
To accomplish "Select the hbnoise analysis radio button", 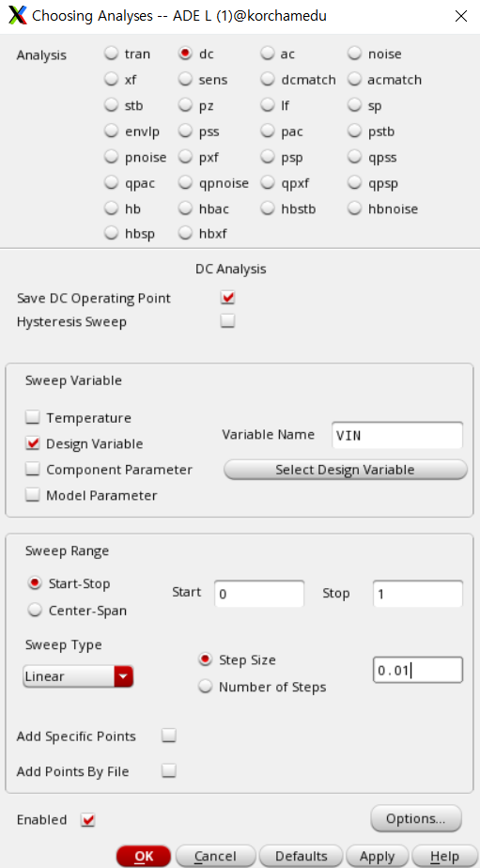I will (354, 209).
